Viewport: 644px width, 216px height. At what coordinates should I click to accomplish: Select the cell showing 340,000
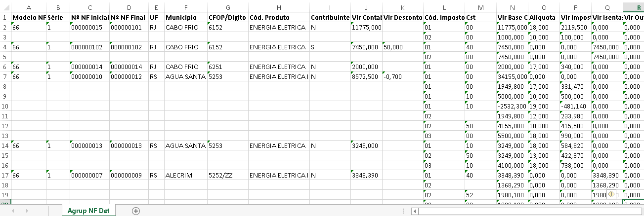[575, 67]
